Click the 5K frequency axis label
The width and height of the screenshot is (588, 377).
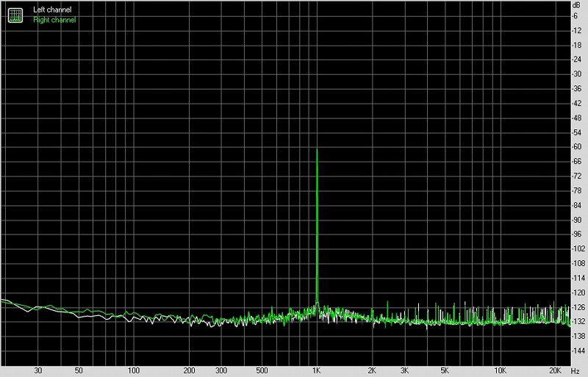coord(445,370)
